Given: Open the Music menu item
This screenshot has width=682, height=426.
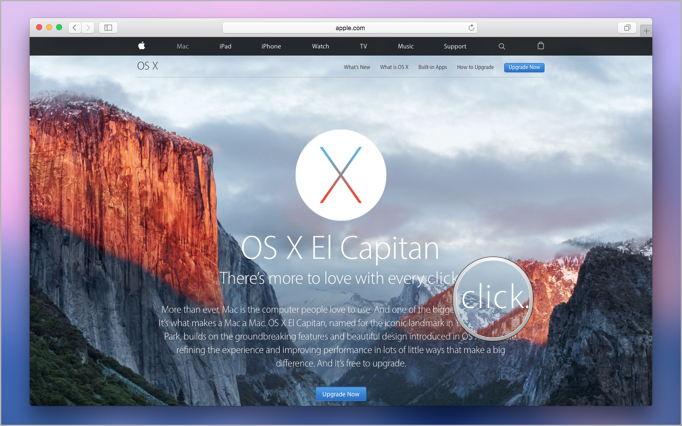Looking at the screenshot, I should 405,46.
